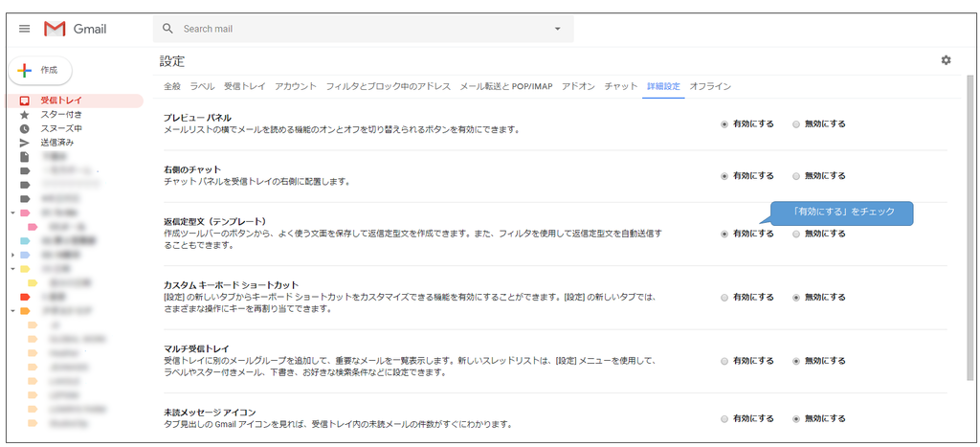Enable 未読メッセージ アイコン option

click(724, 419)
